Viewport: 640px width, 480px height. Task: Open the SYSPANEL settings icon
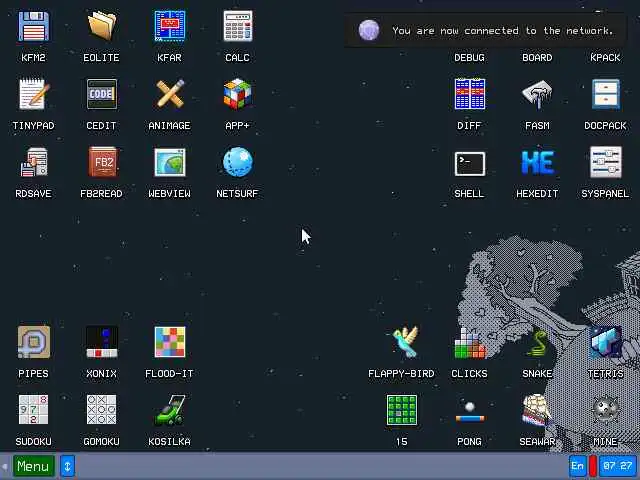tap(605, 162)
